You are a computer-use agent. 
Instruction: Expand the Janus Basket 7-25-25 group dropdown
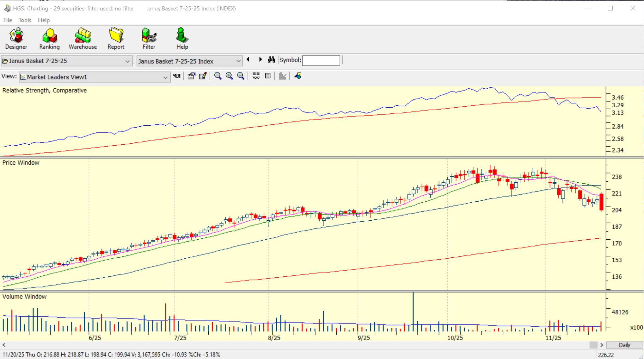click(127, 61)
